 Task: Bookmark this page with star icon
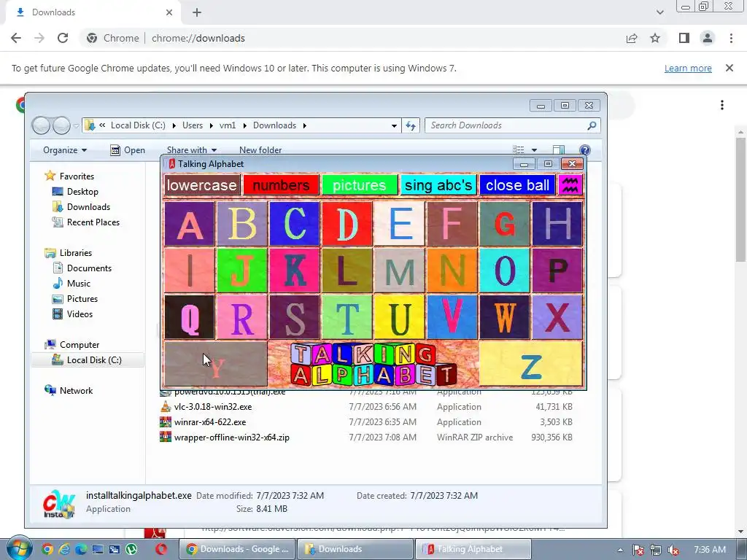pyautogui.click(x=655, y=38)
